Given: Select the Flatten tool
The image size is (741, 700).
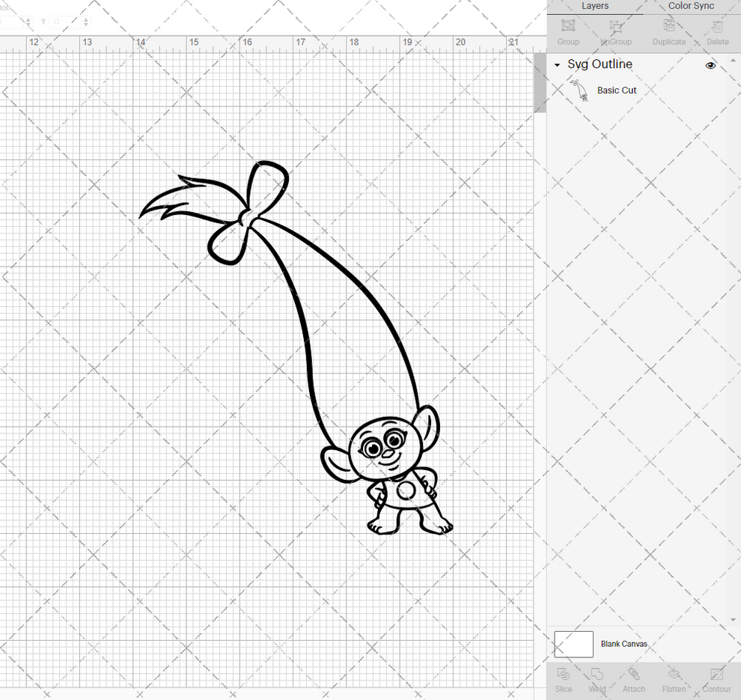Looking at the screenshot, I should coord(673,680).
